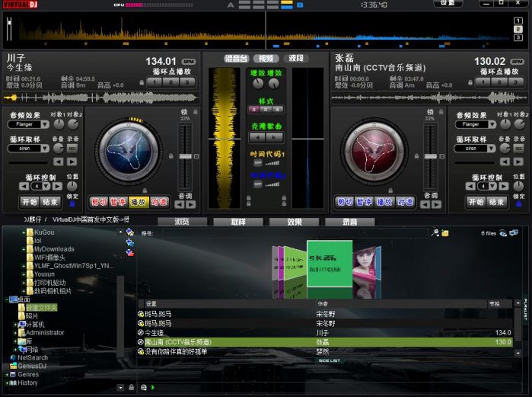Toggle the second timecode OFF switch
Image resolution: width=532 pixels, height=397 pixels.
pyautogui.click(x=258, y=184)
